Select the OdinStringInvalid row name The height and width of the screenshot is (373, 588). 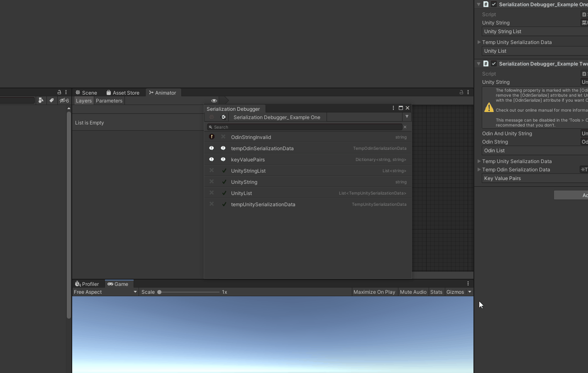tap(251, 137)
